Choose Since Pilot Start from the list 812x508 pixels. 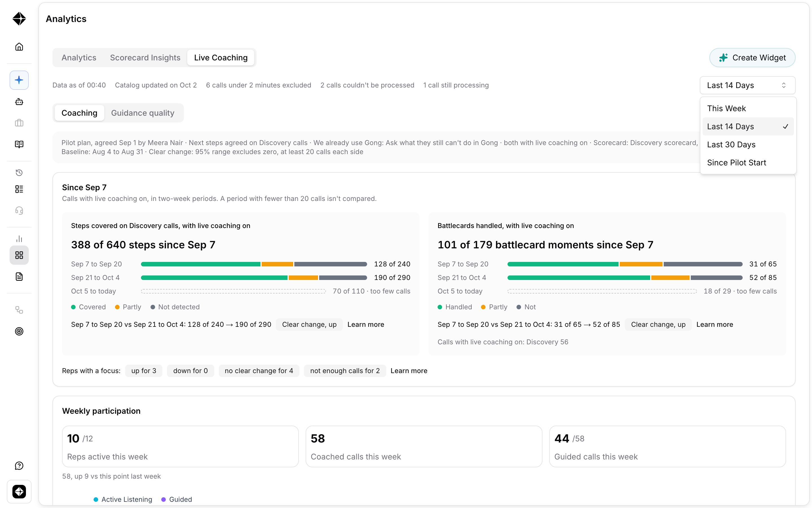coord(748,163)
